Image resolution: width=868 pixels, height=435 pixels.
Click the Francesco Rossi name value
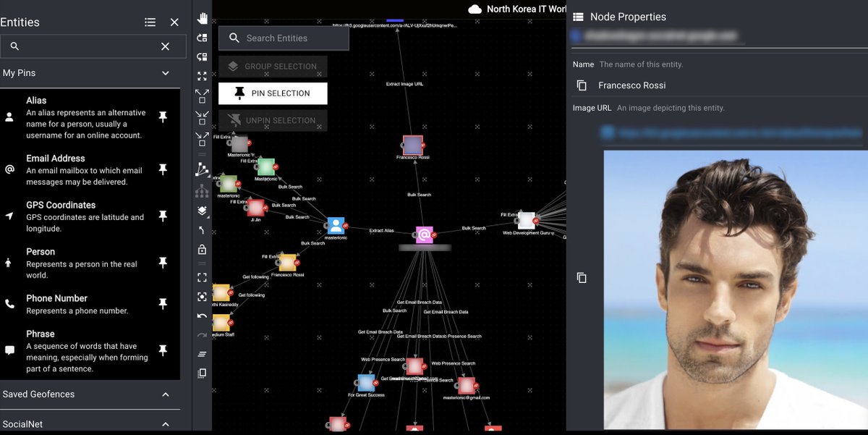(632, 85)
